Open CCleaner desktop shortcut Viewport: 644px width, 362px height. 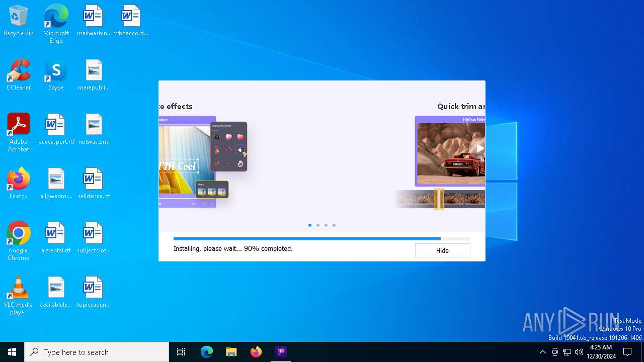click(19, 75)
